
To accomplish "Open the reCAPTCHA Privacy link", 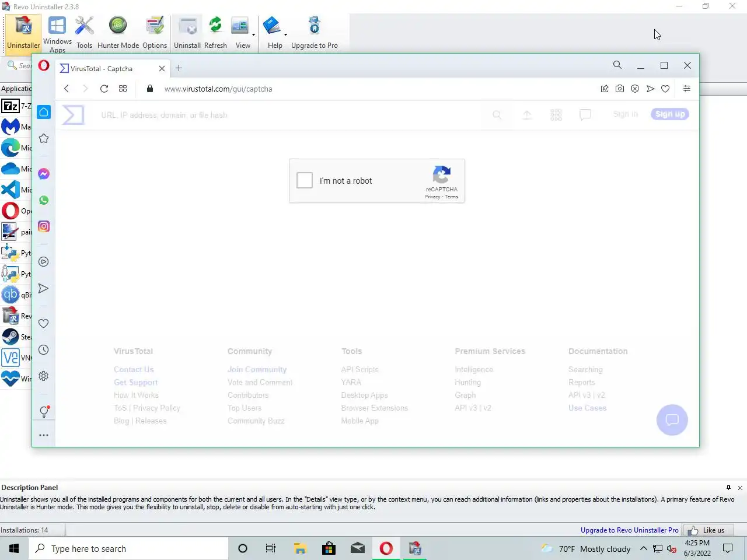I will (432, 197).
